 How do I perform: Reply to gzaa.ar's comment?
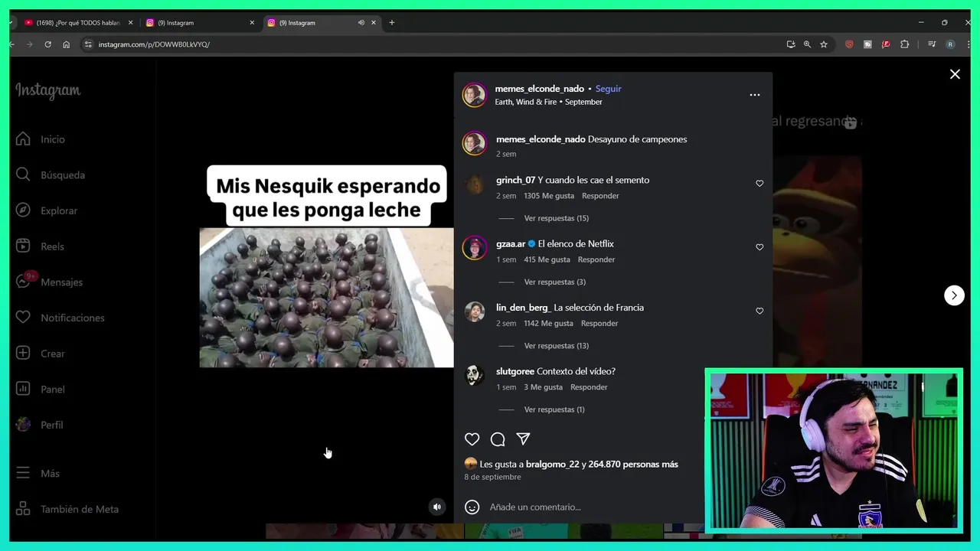(x=596, y=259)
